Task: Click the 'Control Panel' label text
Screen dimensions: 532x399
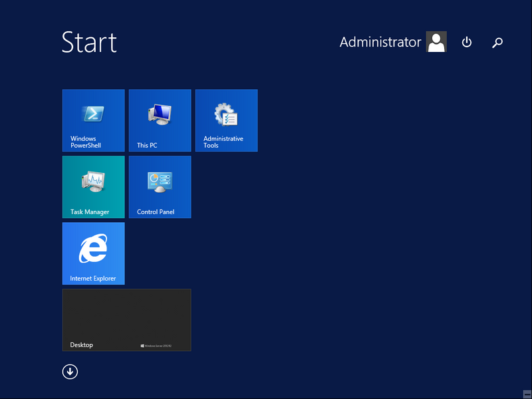Action: 156,212
